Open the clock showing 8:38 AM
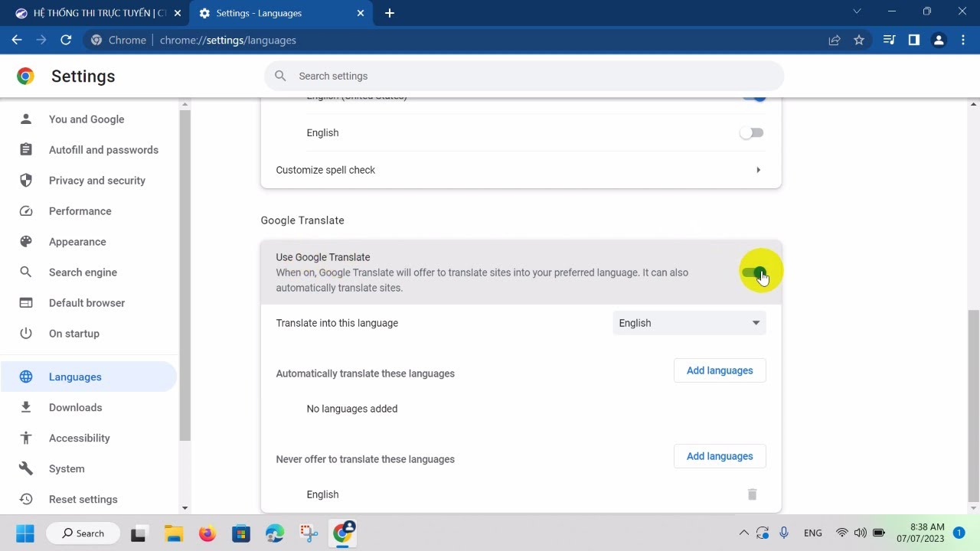The image size is (980, 551). (x=921, y=533)
